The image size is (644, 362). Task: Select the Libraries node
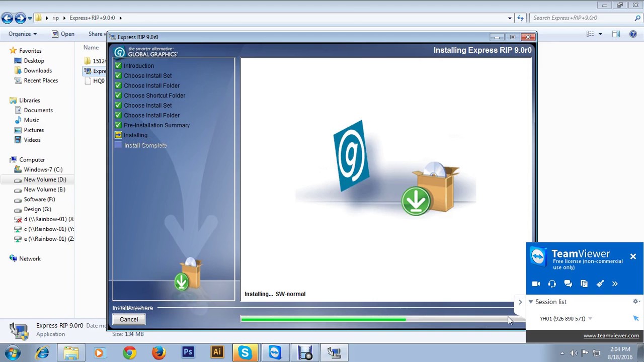pos(29,100)
